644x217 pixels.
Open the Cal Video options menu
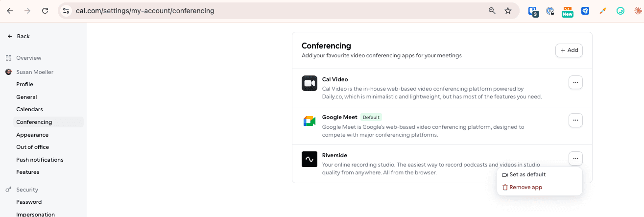click(x=575, y=83)
